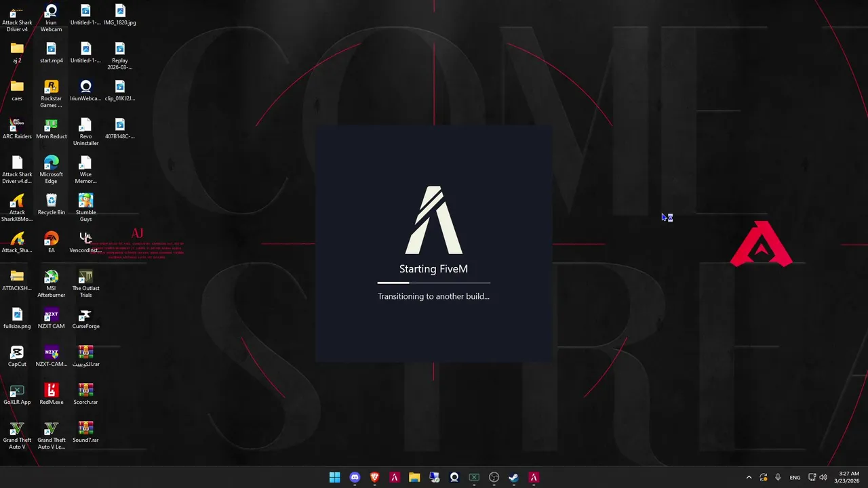Select the Wise Memory shortcut icon

click(85, 170)
